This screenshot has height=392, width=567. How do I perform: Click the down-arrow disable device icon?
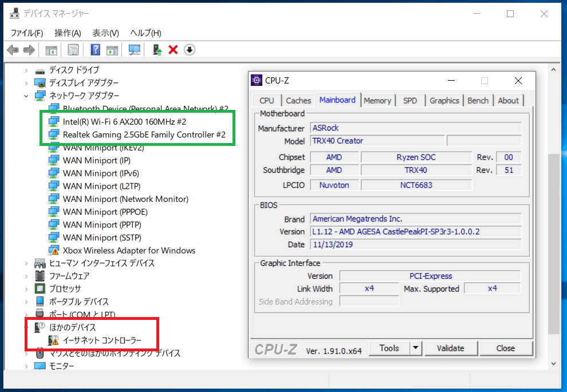190,50
